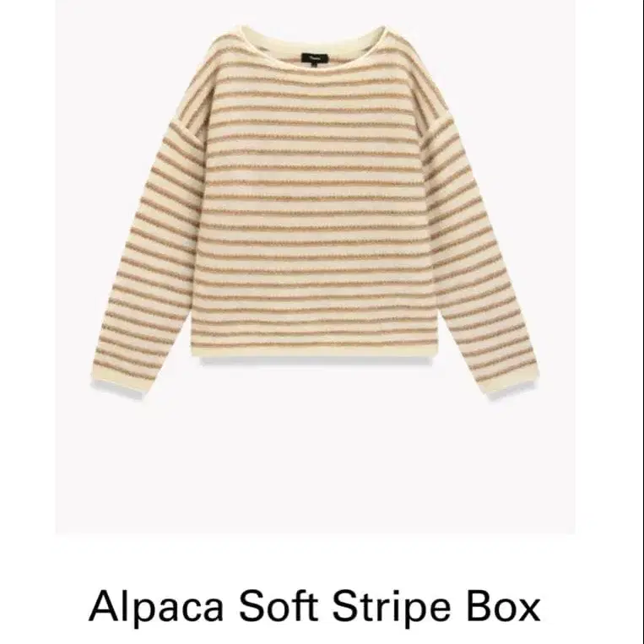Click the cream bottom hem of the sweater
The image size is (644, 644).
316,352
